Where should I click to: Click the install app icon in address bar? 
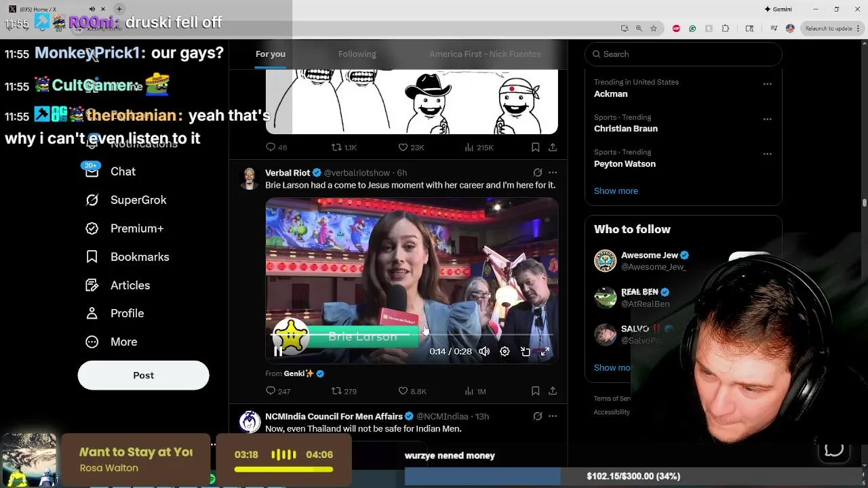point(625,28)
